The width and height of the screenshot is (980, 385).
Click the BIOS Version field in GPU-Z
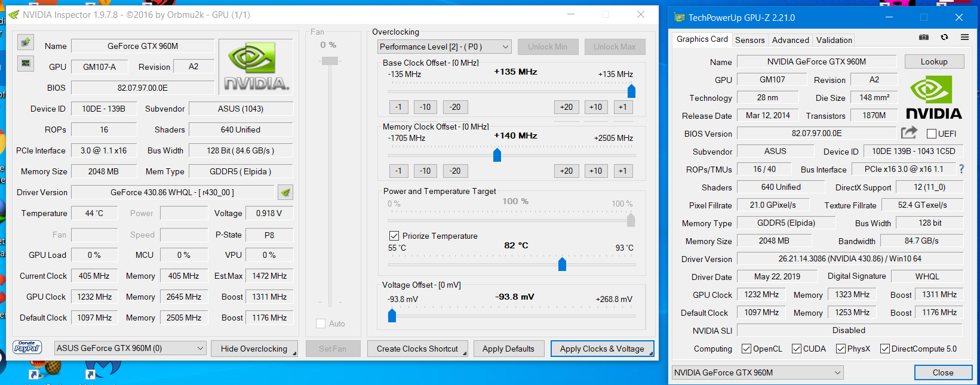tap(817, 133)
